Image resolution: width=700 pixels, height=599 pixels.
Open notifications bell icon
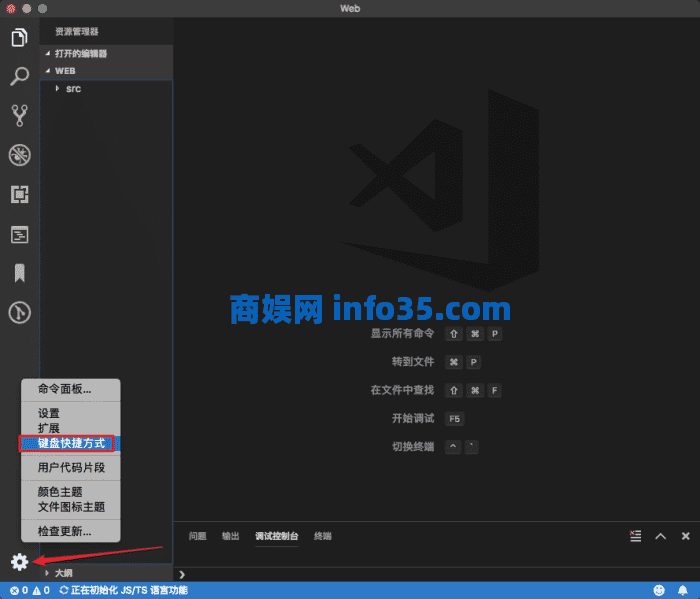point(683,591)
